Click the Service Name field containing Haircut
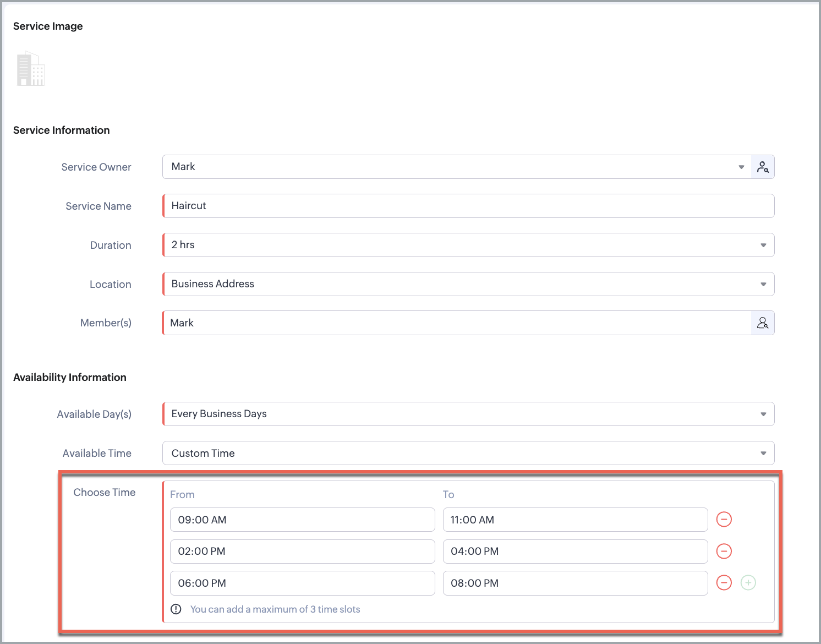 click(x=469, y=206)
